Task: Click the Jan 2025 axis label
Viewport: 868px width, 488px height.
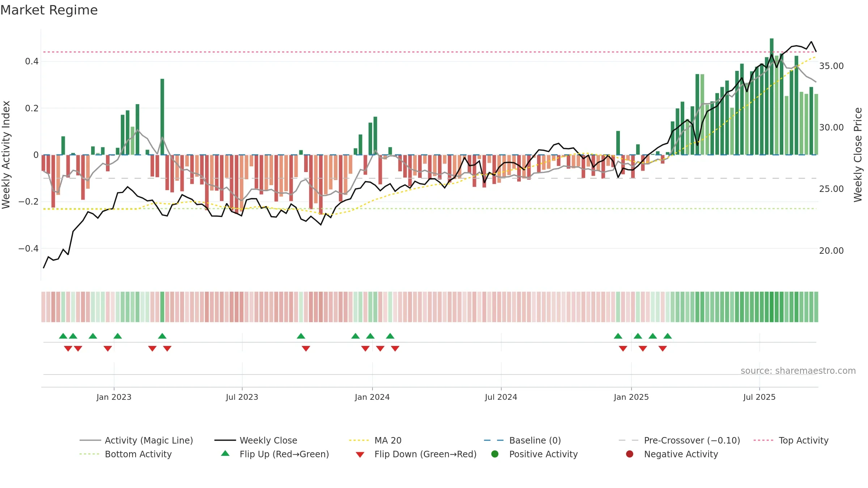Action: [x=631, y=397]
